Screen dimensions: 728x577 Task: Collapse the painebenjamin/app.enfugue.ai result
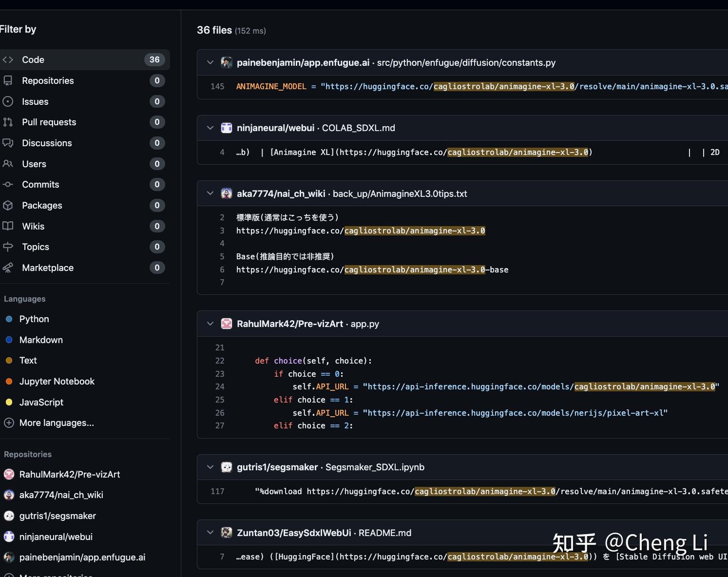[210, 63]
